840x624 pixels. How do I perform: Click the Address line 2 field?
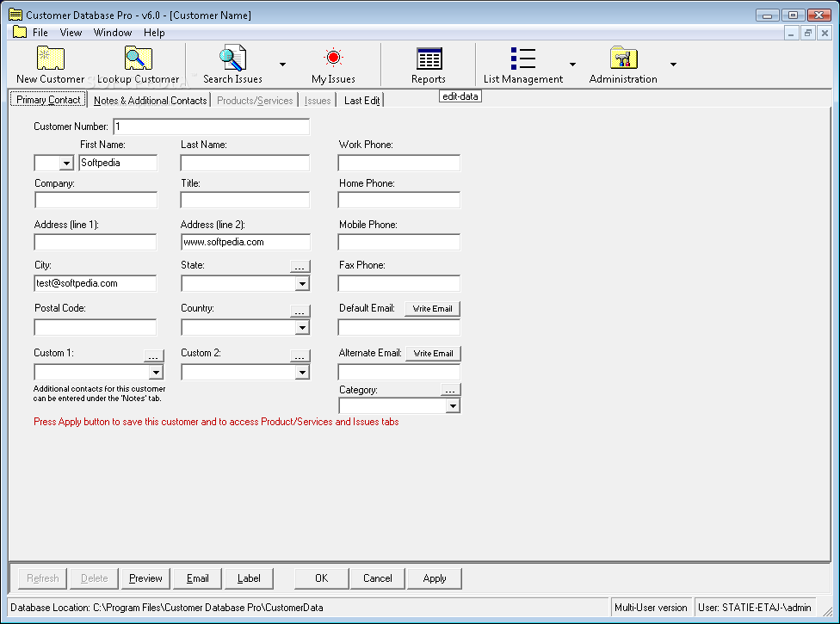[245, 242]
